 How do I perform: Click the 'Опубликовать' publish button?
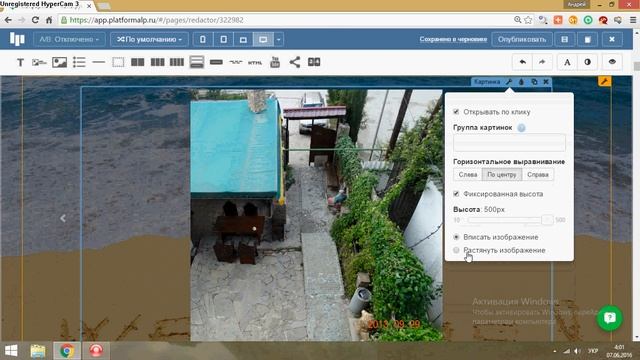click(522, 39)
